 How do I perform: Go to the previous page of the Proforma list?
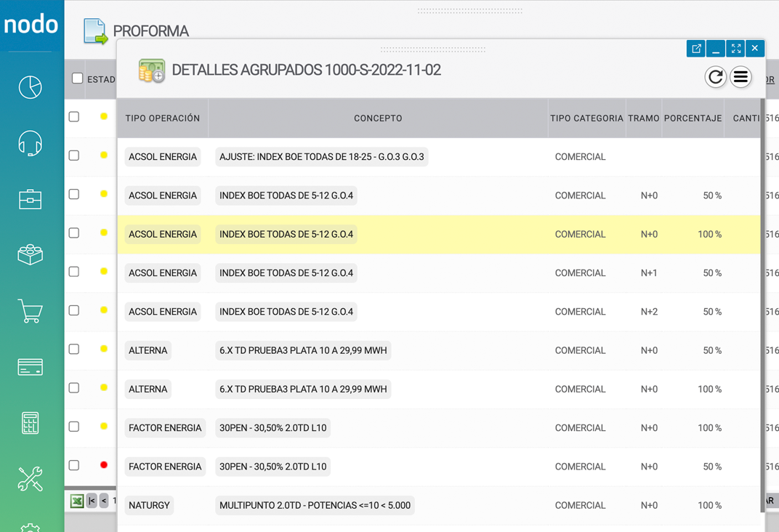[104, 501]
